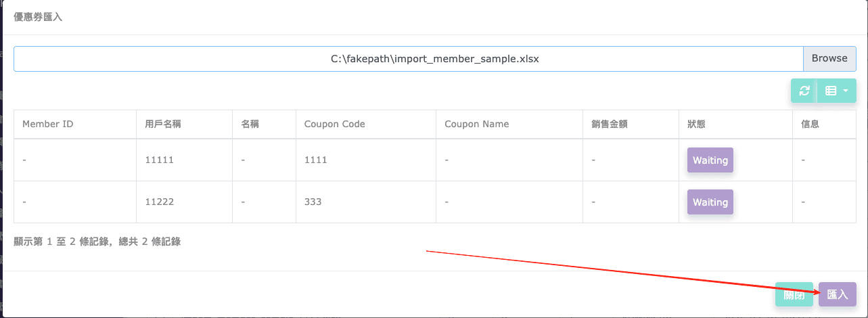Viewport: 868px width, 318px height.
Task: Click the Coupon Name column header
Action: pyautogui.click(x=476, y=124)
